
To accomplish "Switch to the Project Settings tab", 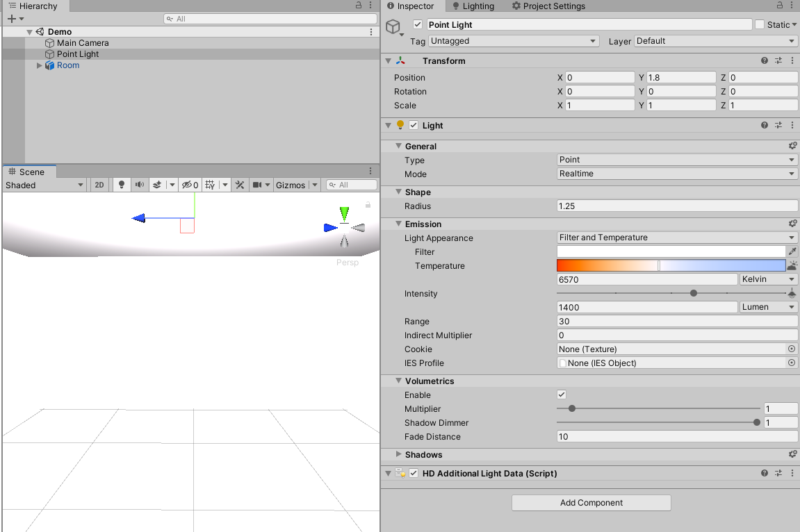I will pos(548,6).
